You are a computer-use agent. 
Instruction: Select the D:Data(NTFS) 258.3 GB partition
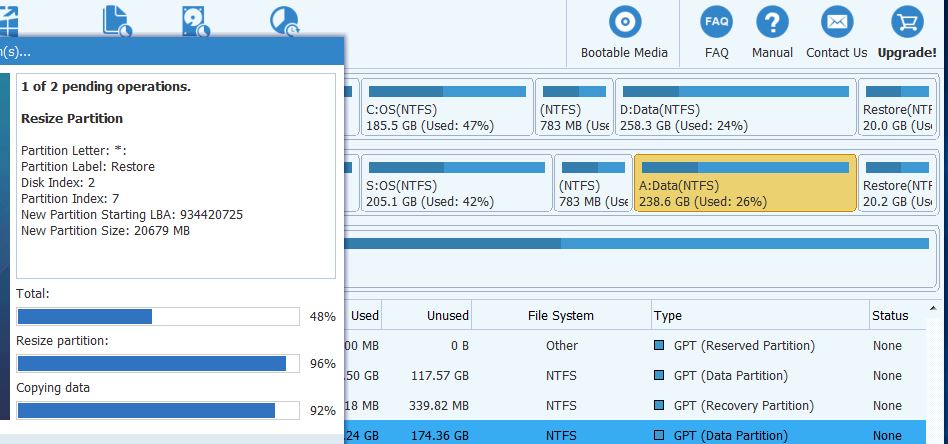pyautogui.click(x=736, y=106)
